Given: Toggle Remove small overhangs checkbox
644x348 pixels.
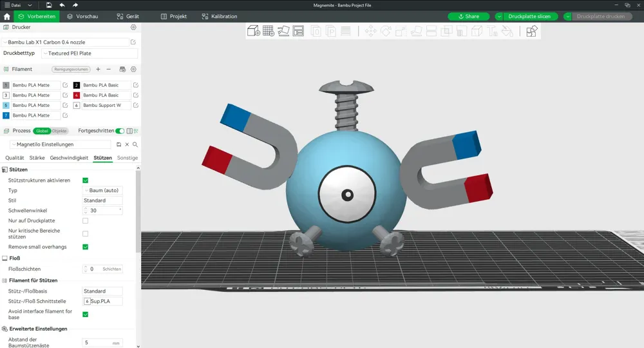Looking at the screenshot, I should (x=86, y=247).
